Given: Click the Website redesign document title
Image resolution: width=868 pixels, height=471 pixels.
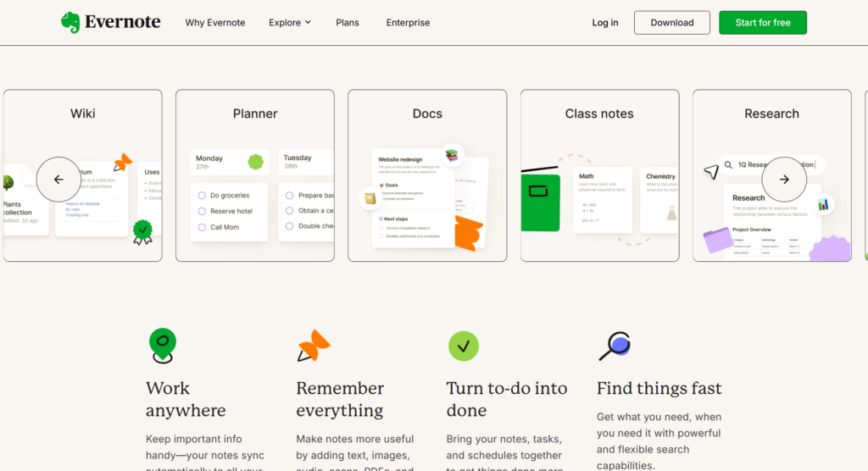Looking at the screenshot, I should (x=400, y=159).
